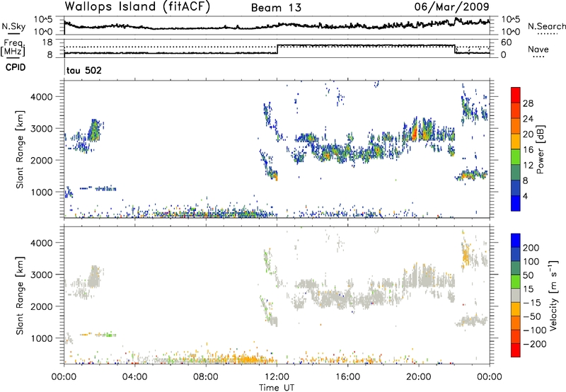The image size is (566, 392).
Task: Click the orange velocity patch near 22:30
Action: click(466, 256)
